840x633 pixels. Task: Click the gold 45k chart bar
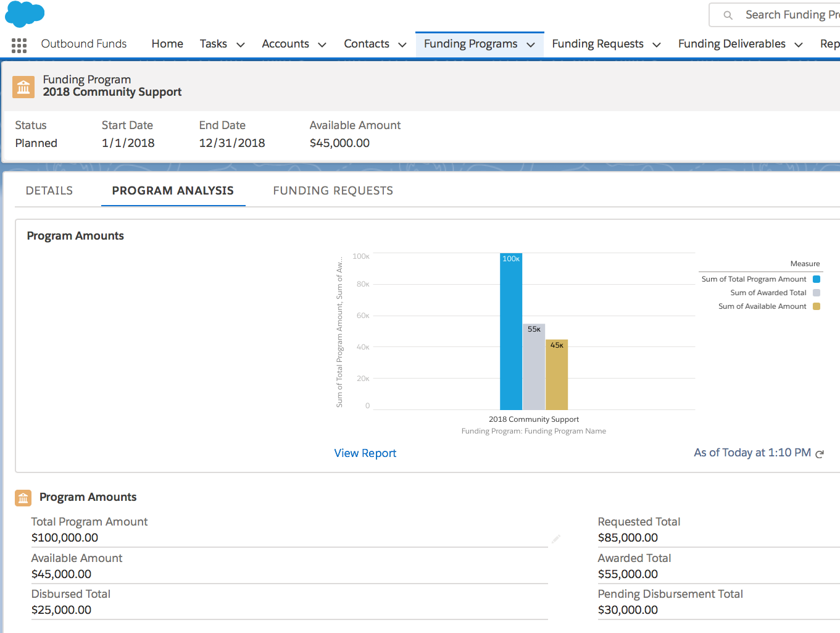(557, 375)
